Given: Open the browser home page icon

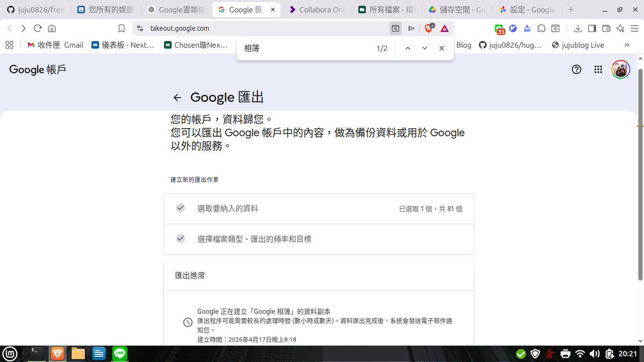Looking at the screenshot, I should click(52, 28).
